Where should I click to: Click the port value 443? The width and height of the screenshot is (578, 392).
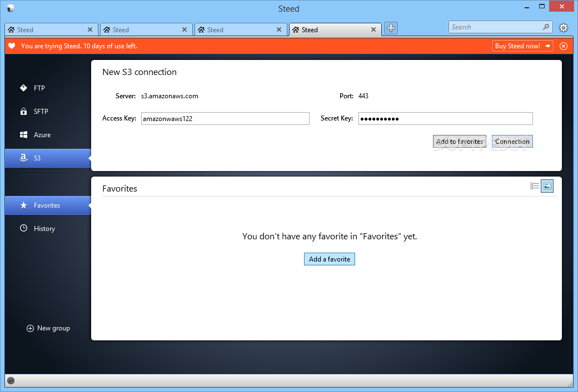pyautogui.click(x=363, y=96)
